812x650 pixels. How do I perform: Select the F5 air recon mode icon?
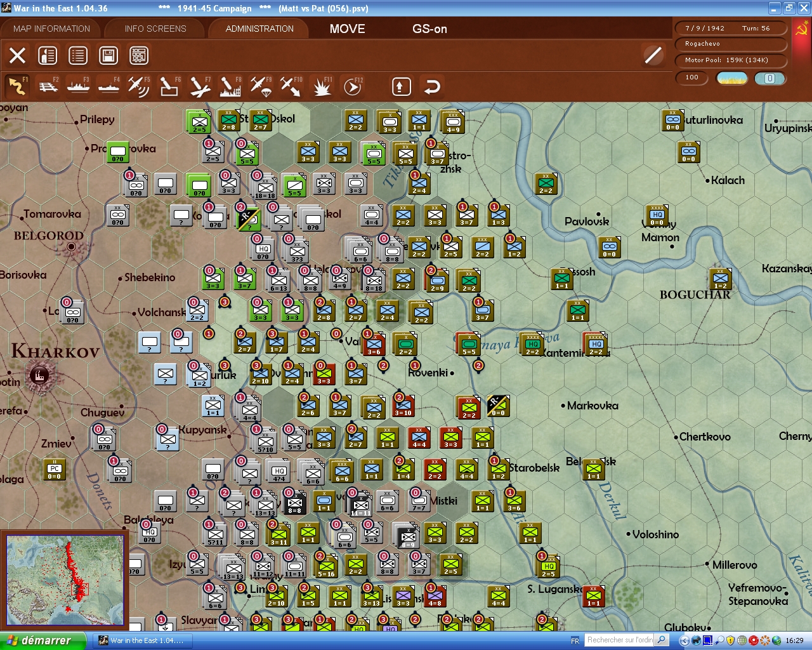(139, 86)
